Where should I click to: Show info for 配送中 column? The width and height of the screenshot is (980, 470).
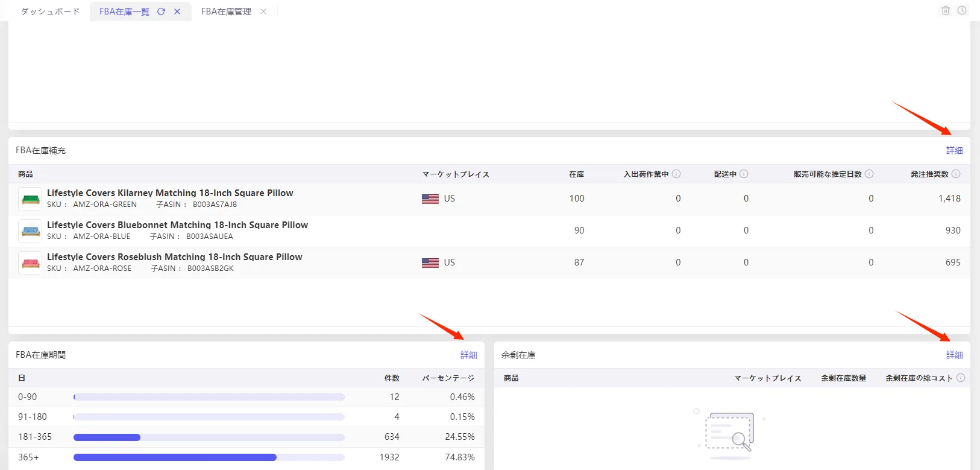click(x=744, y=174)
